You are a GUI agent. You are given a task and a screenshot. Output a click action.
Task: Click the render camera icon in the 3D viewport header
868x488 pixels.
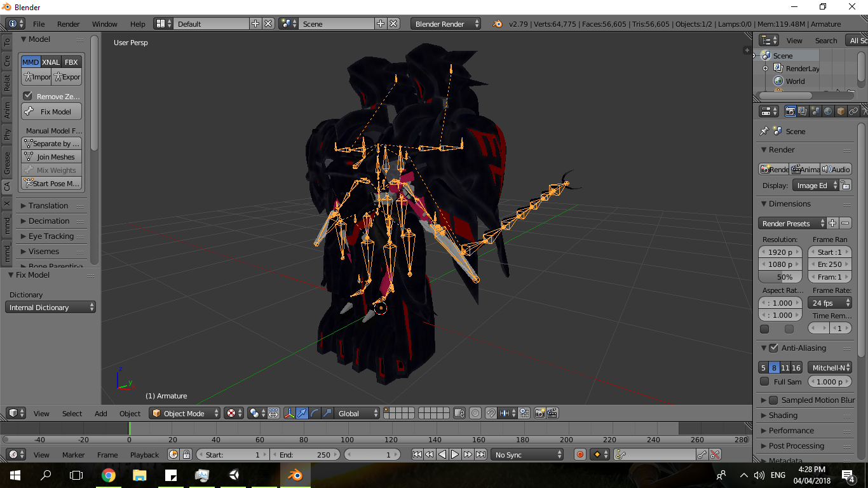(x=539, y=413)
